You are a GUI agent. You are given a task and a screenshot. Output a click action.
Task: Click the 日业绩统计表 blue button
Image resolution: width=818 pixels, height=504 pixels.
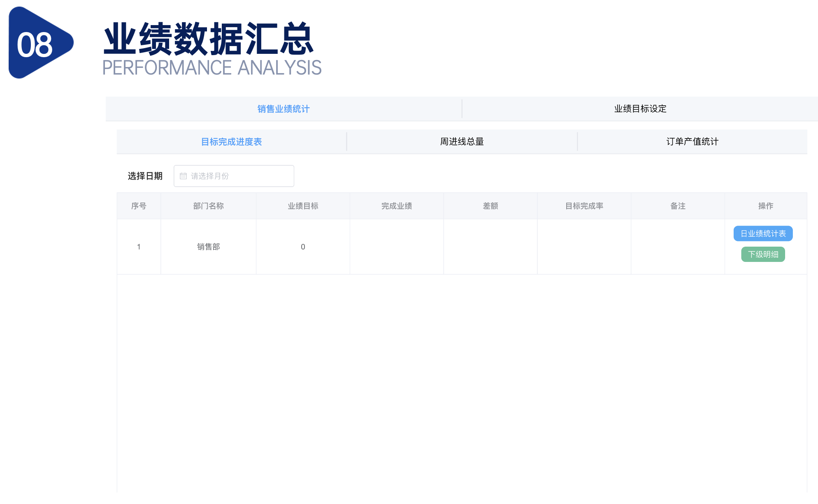point(763,234)
